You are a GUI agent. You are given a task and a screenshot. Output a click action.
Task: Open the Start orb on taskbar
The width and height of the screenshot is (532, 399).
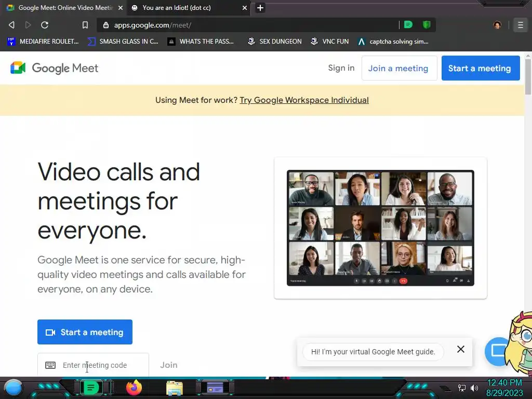pyautogui.click(x=13, y=388)
